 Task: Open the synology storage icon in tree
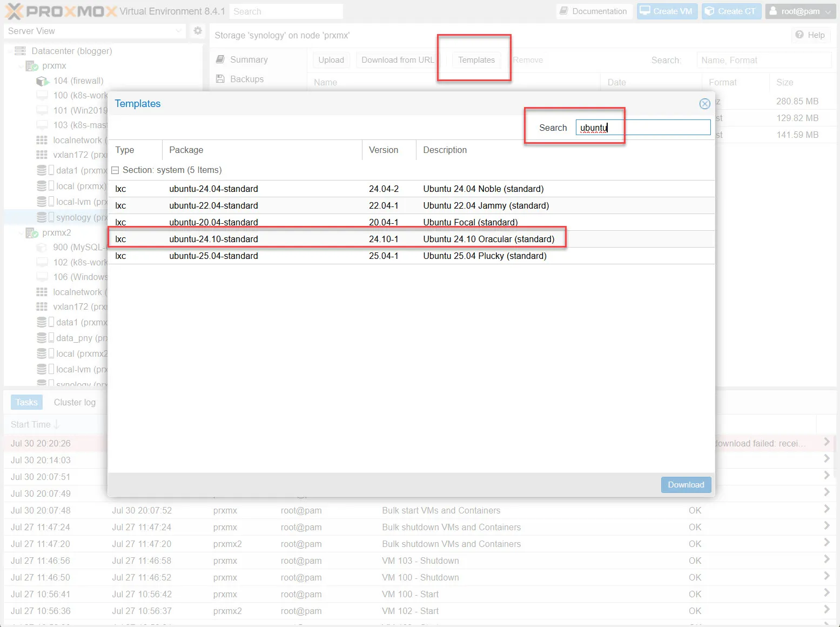point(42,217)
